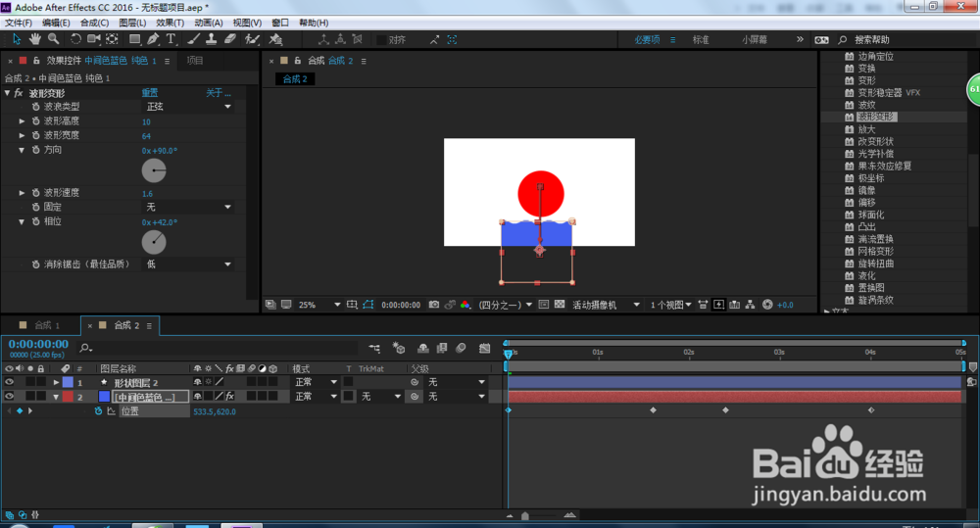Select the Hand tool
The image size is (980, 528).
click(x=35, y=39)
